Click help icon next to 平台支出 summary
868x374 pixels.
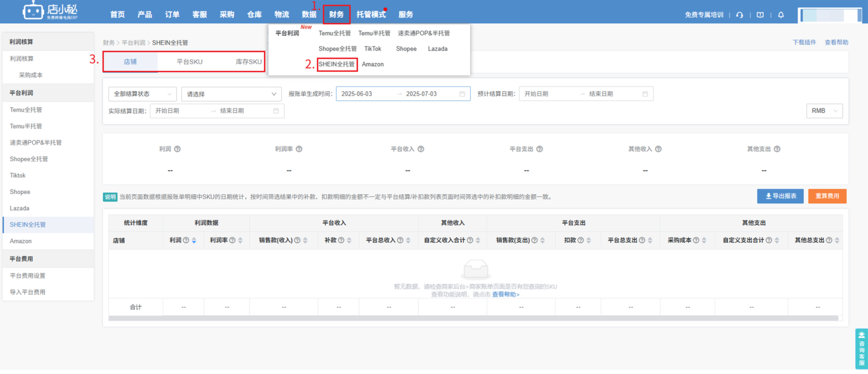click(540, 149)
